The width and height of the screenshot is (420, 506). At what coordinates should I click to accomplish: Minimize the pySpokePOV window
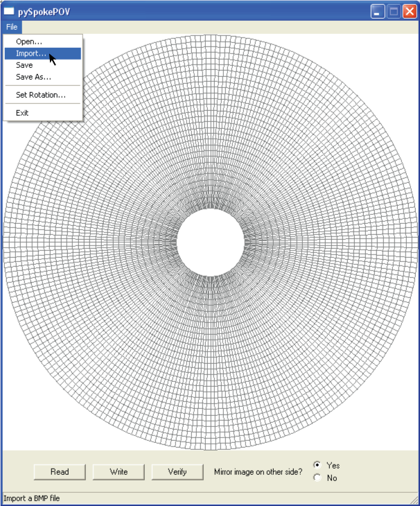coord(378,12)
